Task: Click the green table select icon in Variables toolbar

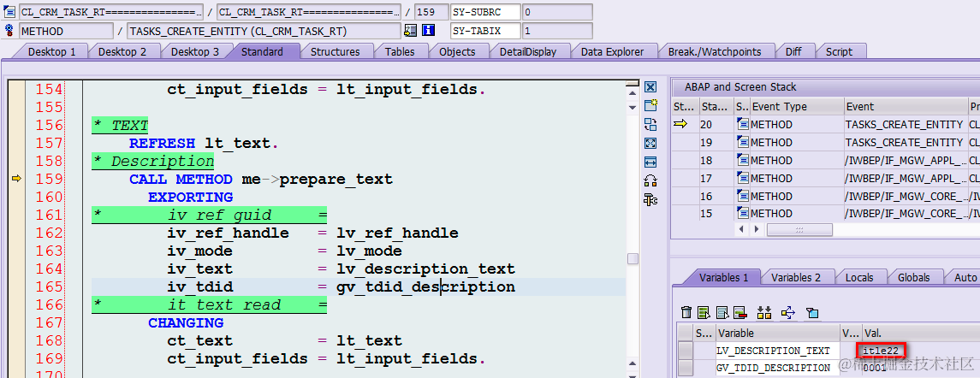Action: click(x=704, y=312)
